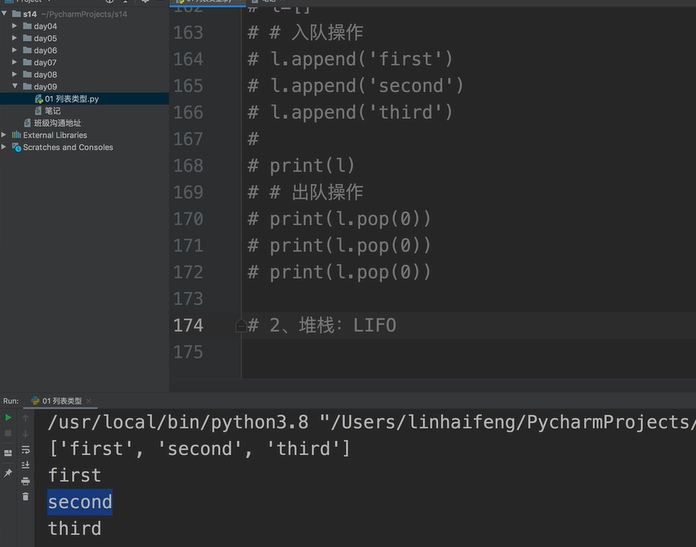Toggle soft-wrap in the Run console

point(26,449)
